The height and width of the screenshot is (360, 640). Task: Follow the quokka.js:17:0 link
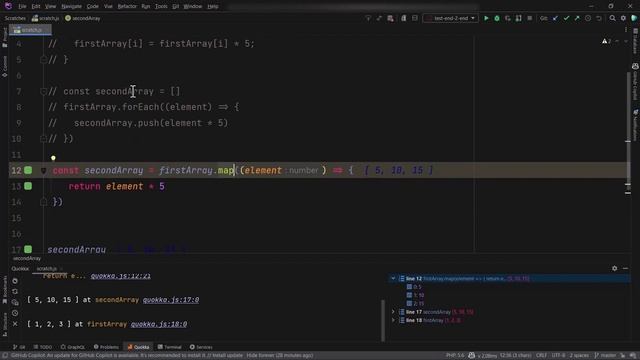click(171, 300)
